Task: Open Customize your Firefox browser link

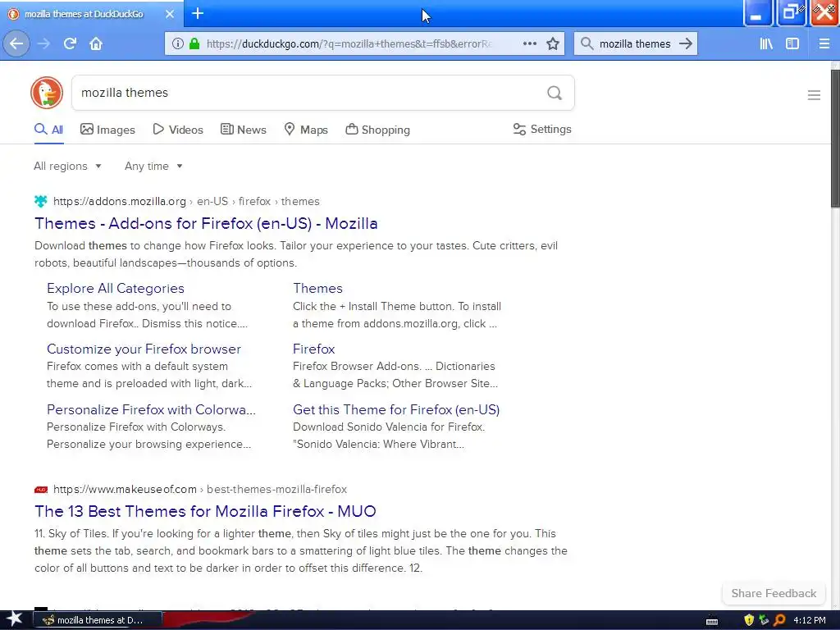Action: (x=144, y=349)
